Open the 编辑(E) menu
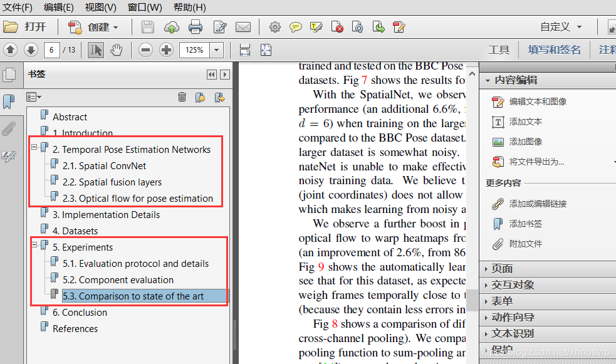The width and height of the screenshot is (616, 364). [58, 7]
